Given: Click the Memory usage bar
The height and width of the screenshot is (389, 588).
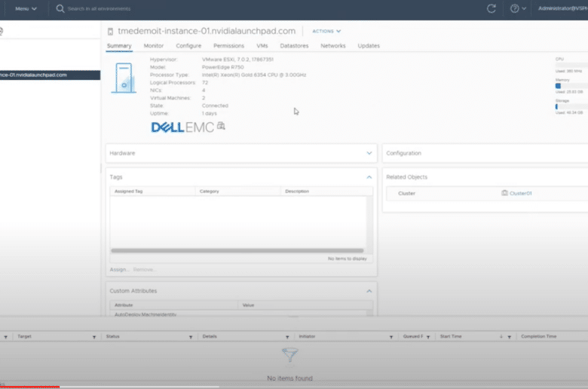Looking at the screenshot, I should (571, 86).
